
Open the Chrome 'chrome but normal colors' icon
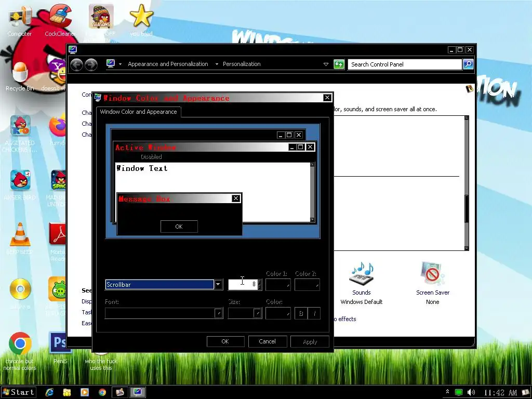pos(20,351)
